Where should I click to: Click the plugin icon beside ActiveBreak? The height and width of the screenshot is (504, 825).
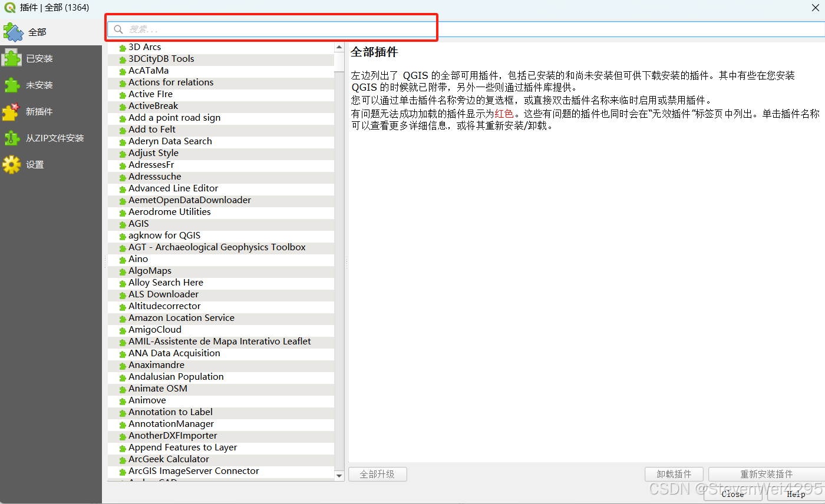pyautogui.click(x=123, y=107)
